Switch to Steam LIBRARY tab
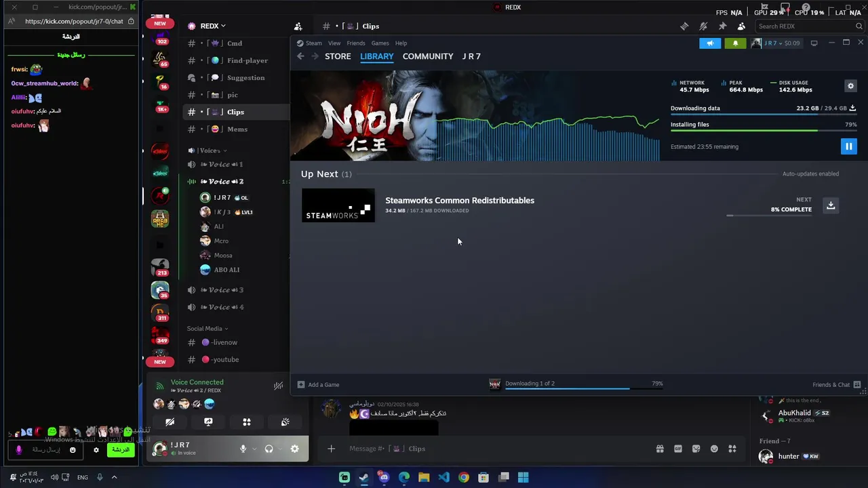The width and height of the screenshot is (868, 488). (376, 56)
